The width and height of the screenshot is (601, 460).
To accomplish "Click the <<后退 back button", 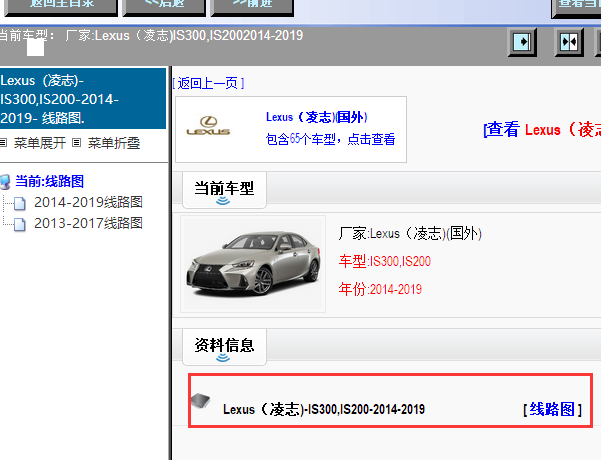I will pos(164,7).
